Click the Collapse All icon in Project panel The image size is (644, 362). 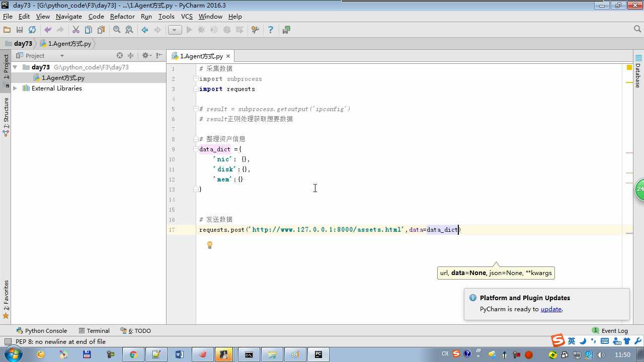click(x=131, y=56)
